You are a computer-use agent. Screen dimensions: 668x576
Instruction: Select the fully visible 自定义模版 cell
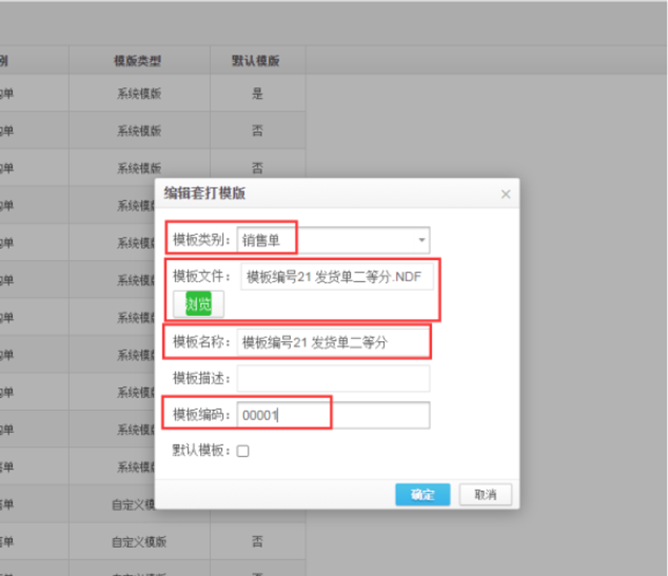[139, 542]
